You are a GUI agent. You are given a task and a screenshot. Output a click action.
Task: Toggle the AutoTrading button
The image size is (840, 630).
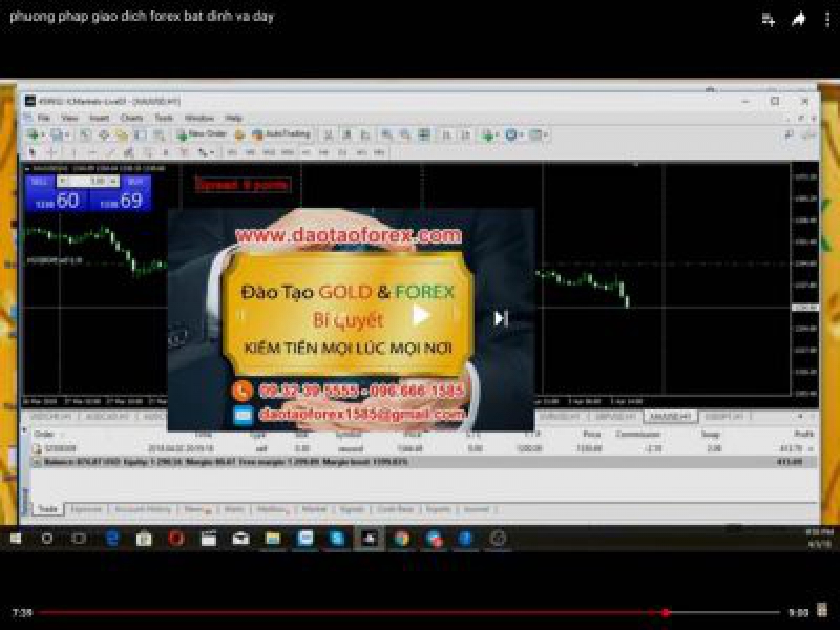pyautogui.click(x=281, y=134)
